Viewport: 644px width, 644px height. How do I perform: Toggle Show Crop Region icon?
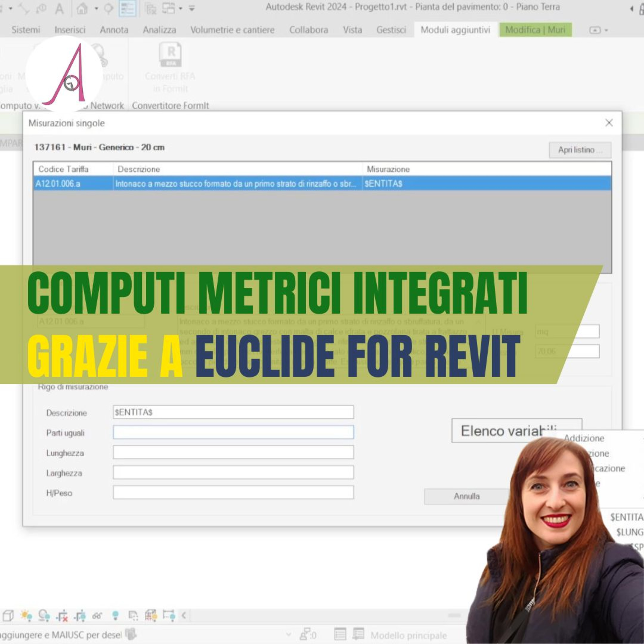pyautogui.click(x=80, y=615)
